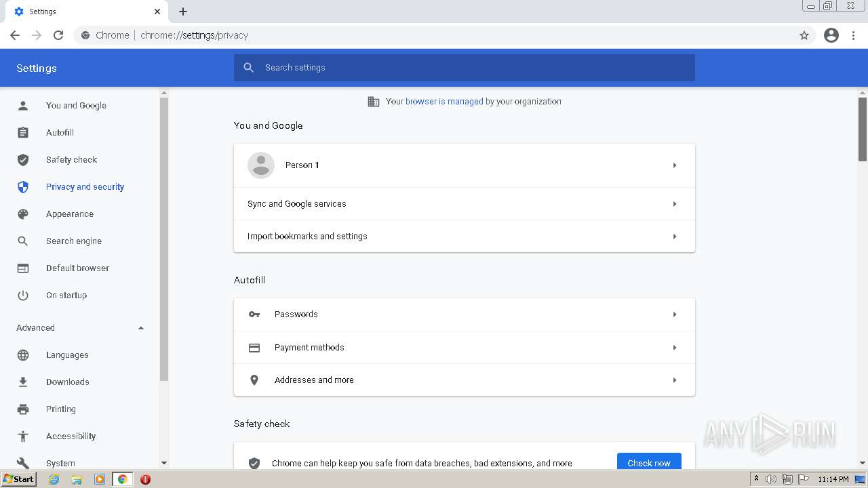Click the globe Languages icon

[x=23, y=355]
